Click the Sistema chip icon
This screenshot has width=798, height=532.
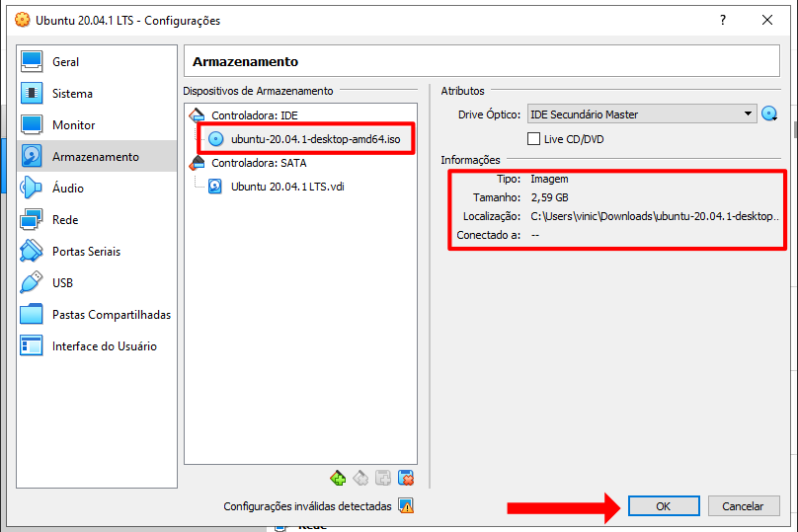(32, 93)
